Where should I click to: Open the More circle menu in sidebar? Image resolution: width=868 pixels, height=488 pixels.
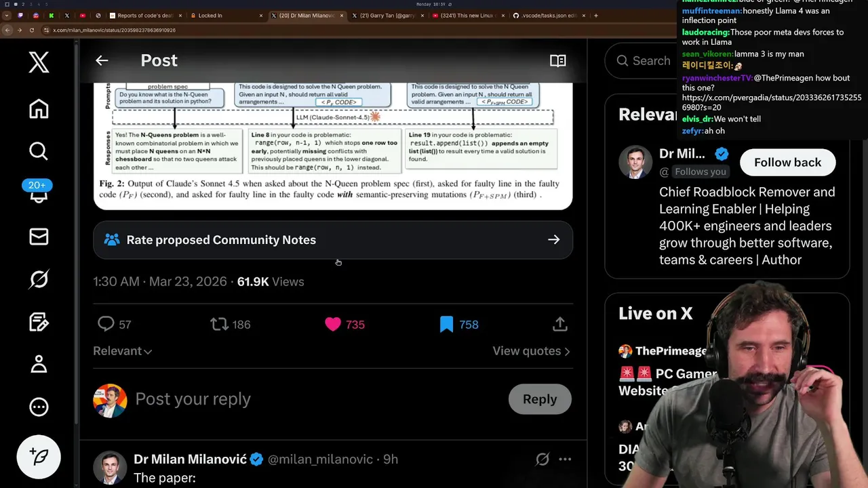[x=39, y=407]
